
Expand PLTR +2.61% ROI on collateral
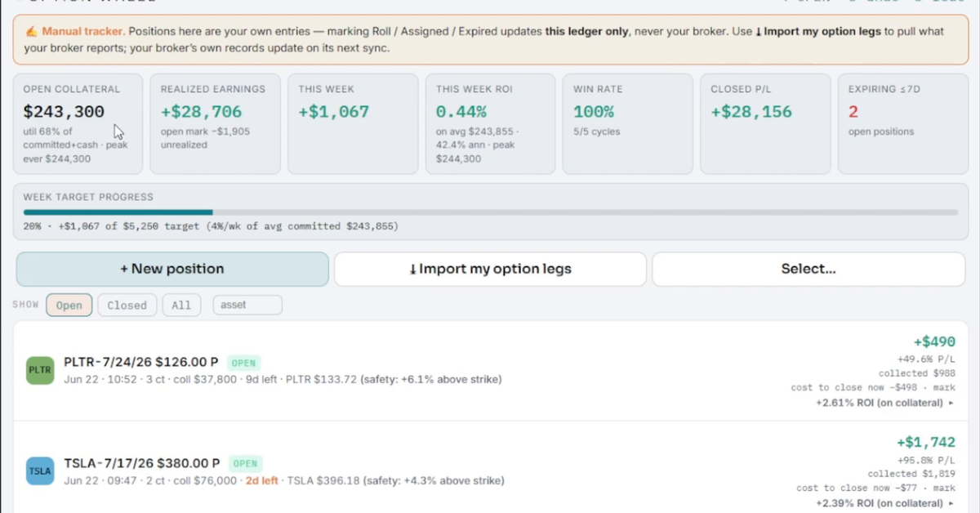pyautogui.click(x=885, y=403)
